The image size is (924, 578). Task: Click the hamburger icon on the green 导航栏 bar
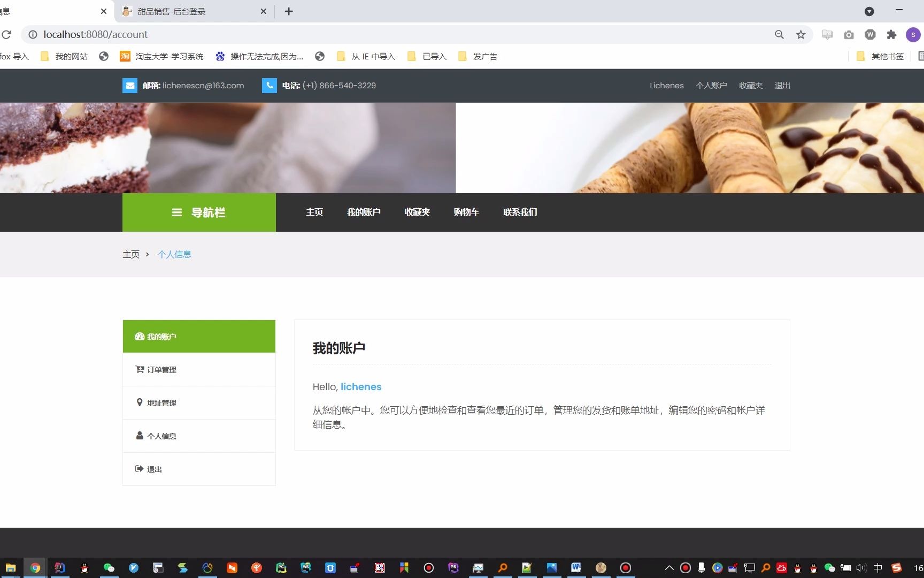click(177, 212)
